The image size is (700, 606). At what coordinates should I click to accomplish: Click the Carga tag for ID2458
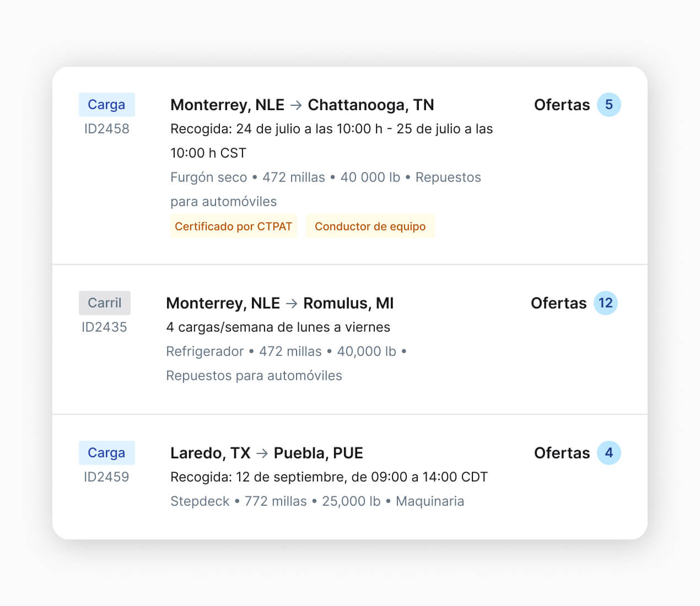point(106,105)
